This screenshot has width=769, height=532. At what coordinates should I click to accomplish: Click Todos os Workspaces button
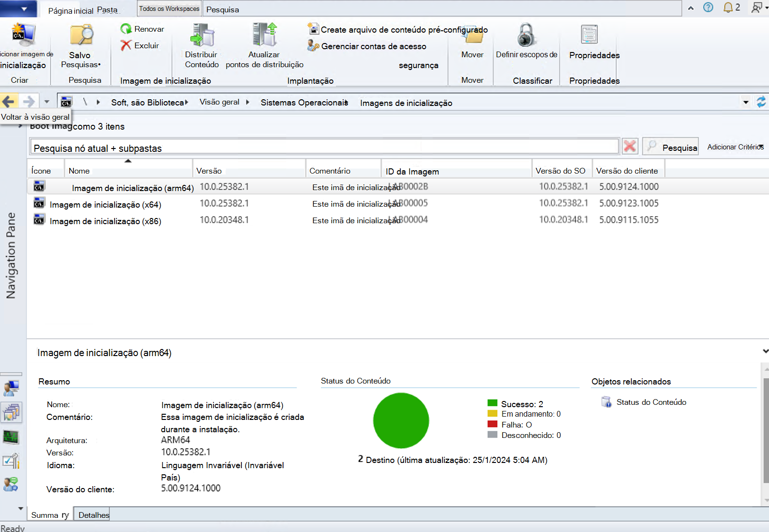[x=169, y=9]
